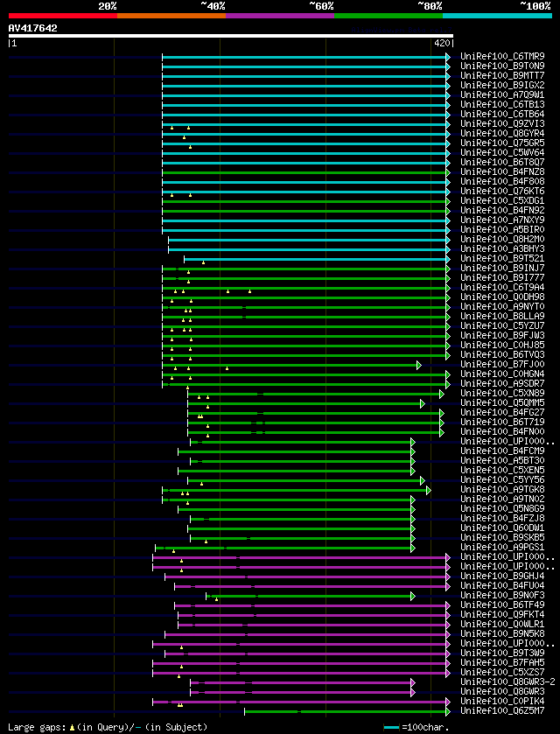Viewport: 560px width, 734px height.
Task: Select the UniRef100_A9NYT0 label
Action: click(502, 306)
